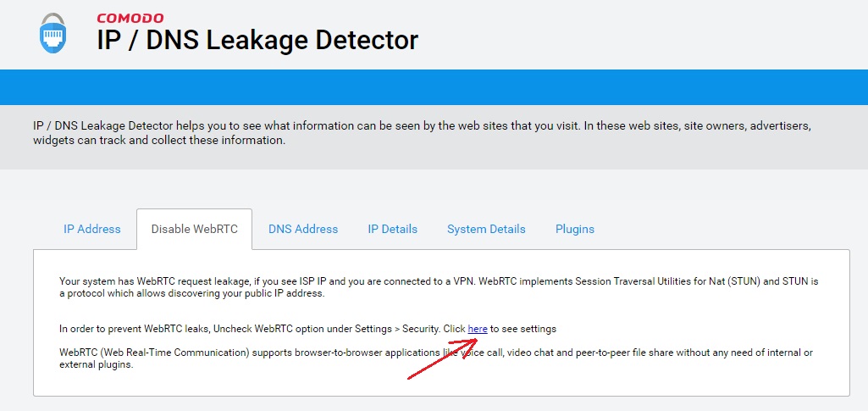Show the System Details tab
This screenshot has width=868, height=411.
coord(486,229)
